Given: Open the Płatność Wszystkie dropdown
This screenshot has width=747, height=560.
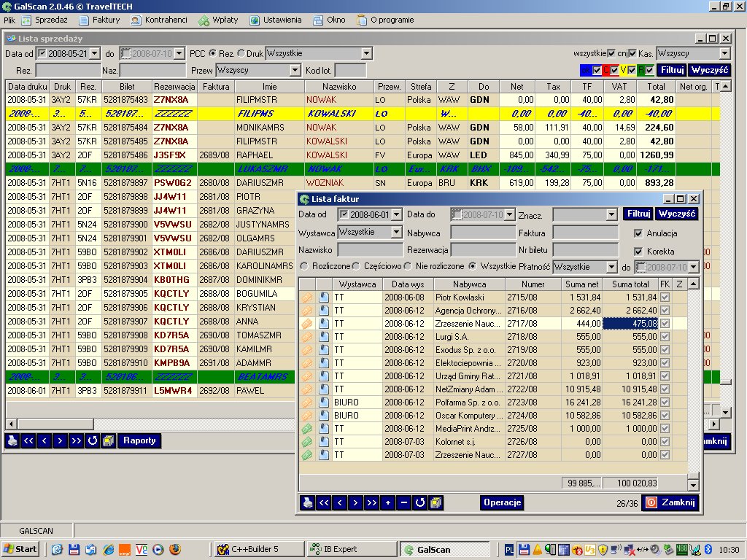Looking at the screenshot, I should (x=612, y=267).
